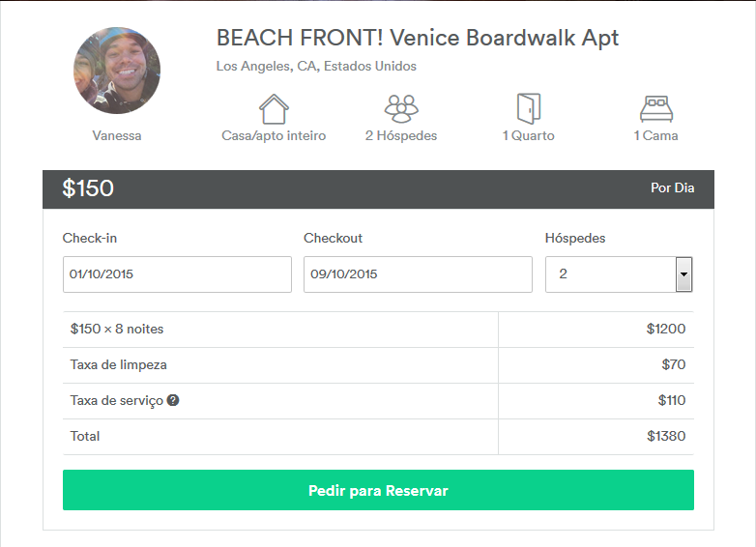The width and height of the screenshot is (756, 547).
Task: Click the house icon above Casa/apto inteiro
Action: (x=274, y=108)
